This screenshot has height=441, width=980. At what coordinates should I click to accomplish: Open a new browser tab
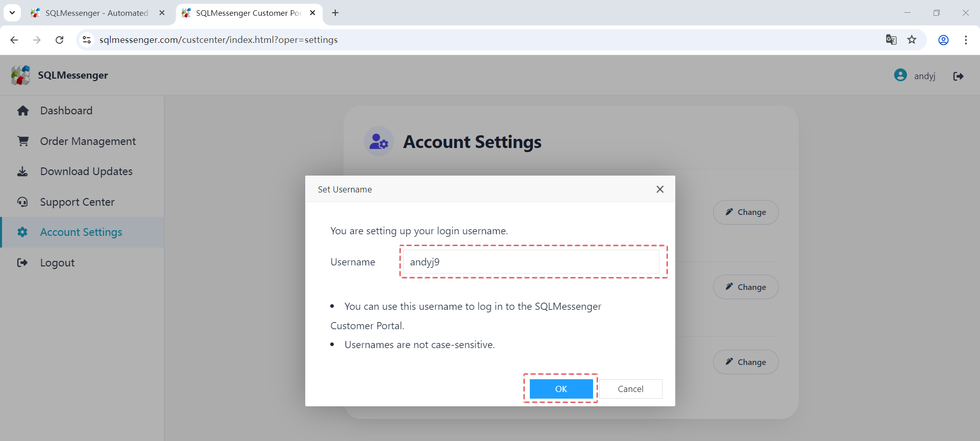coord(335,13)
